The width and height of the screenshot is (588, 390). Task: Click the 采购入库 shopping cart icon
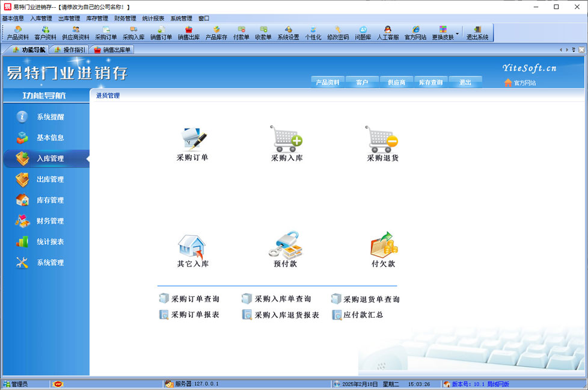tap(286, 139)
